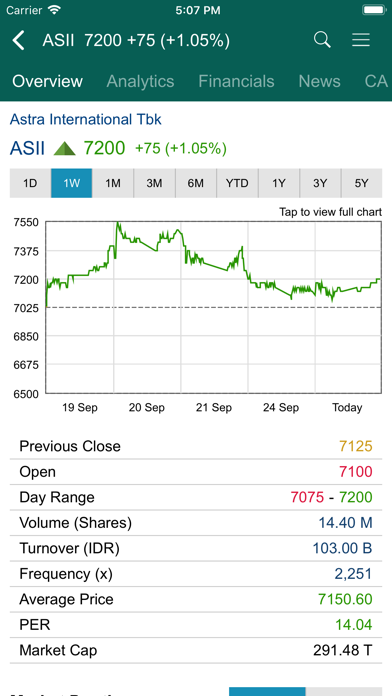The image size is (392, 696).
Task: Open the search magnifier icon
Action: click(322, 40)
